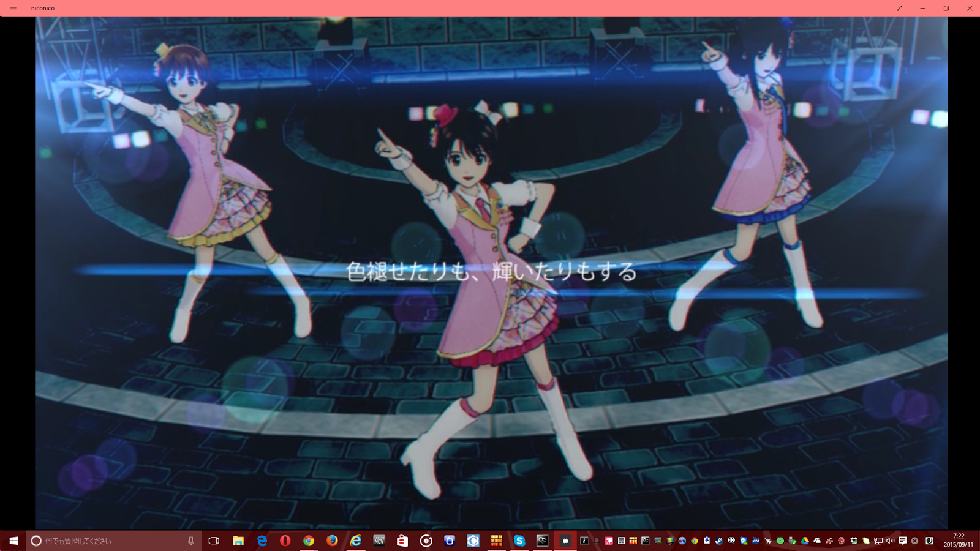This screenshot has width=980, height=551.
Task: Open the Dropbox tray icon
Action: [854, 541]
